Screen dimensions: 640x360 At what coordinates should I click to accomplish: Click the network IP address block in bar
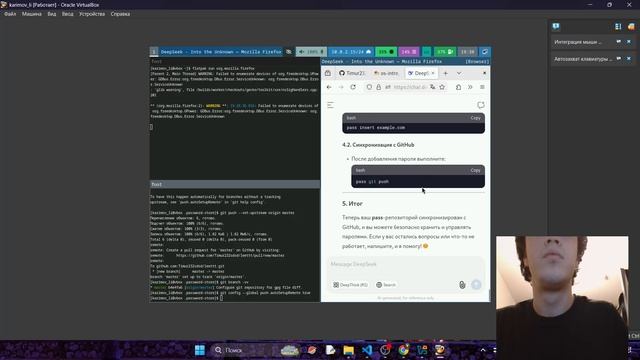pyautogui.click(x=351, y=52)
